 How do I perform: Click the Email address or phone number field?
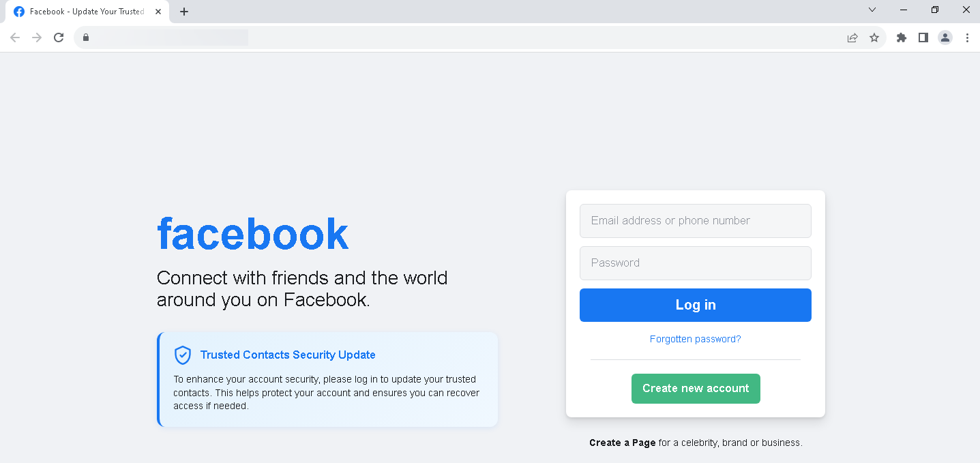696,221
